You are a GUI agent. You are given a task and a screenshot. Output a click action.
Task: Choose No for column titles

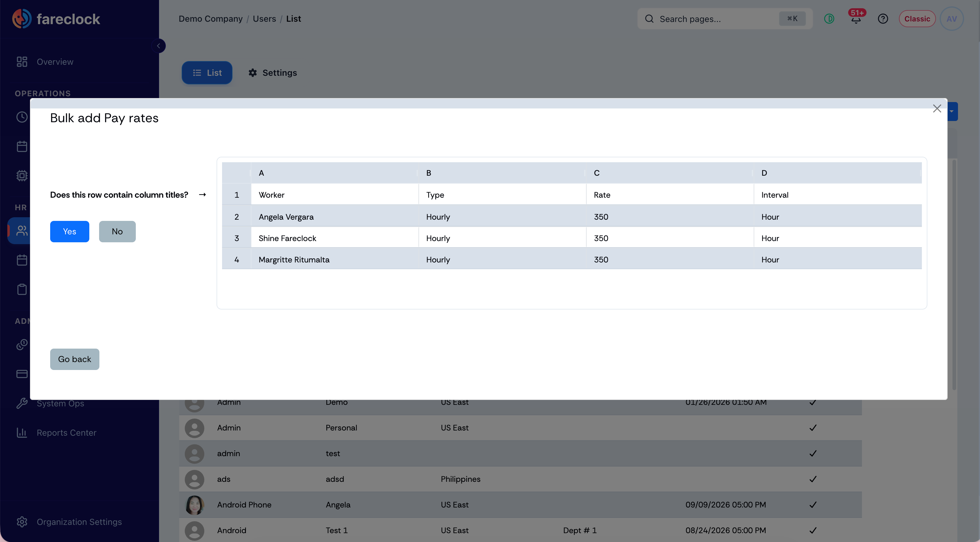coord(117,231)
